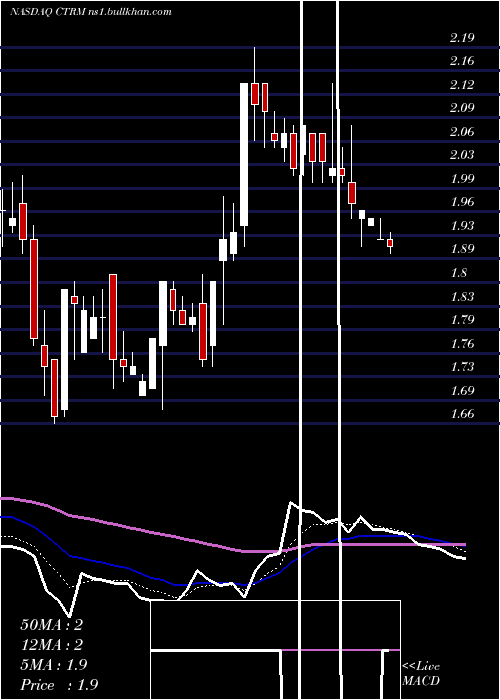Click the 5MA : 1.9 readout
Screen dimensions: 500x700
click(54, 665)
